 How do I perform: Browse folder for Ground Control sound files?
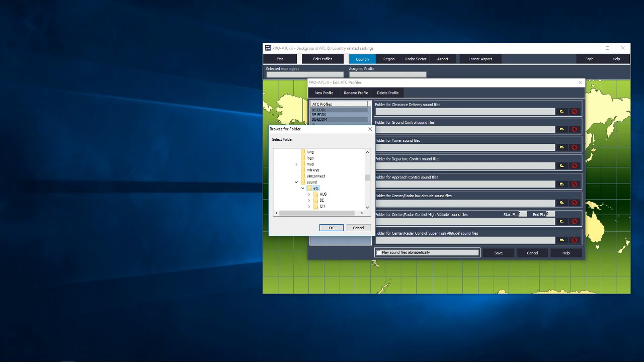coord(562,129)
